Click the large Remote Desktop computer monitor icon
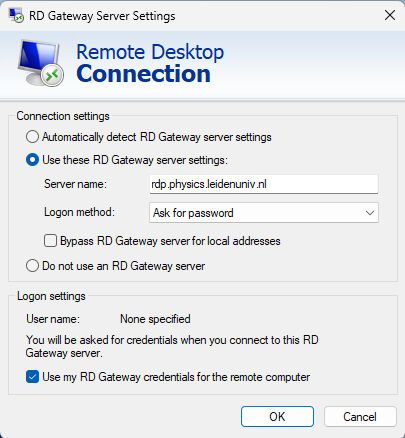 (41, 63)
